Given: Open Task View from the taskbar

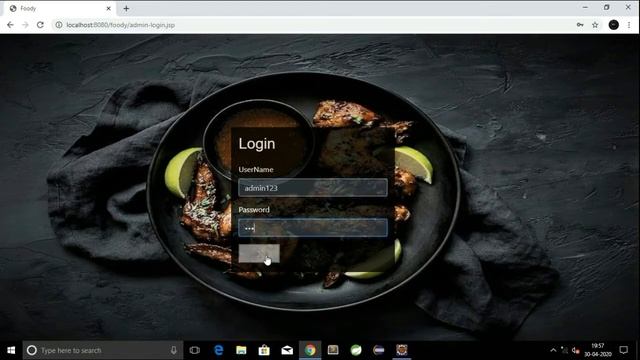Looking at the screenshot, I should click(195, 350).
